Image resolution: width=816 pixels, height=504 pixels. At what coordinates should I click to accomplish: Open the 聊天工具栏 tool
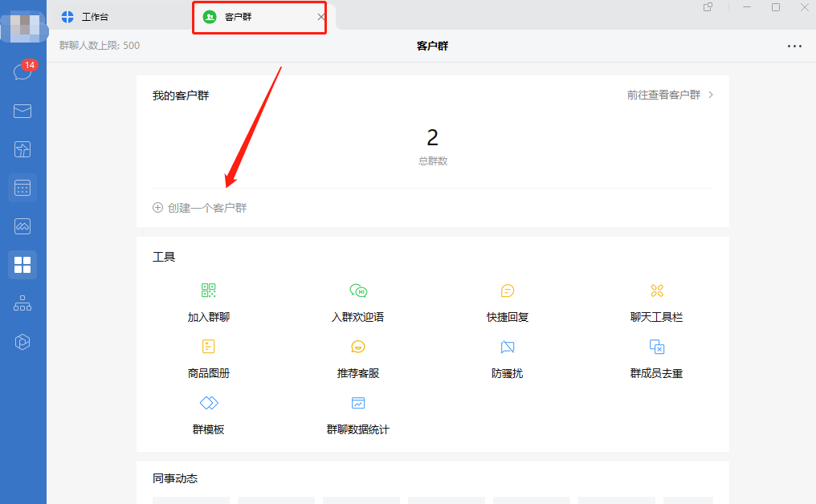pyautogui.click(x=656, y=301)
